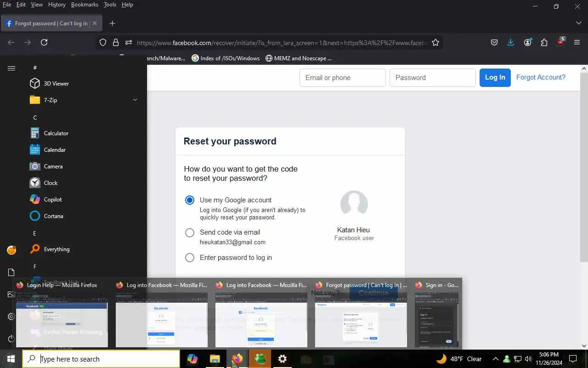The height and width of the screenshot is (368, 588).
Task: Click the Start menu hamburger icon
Action: [x=11, y=68]
